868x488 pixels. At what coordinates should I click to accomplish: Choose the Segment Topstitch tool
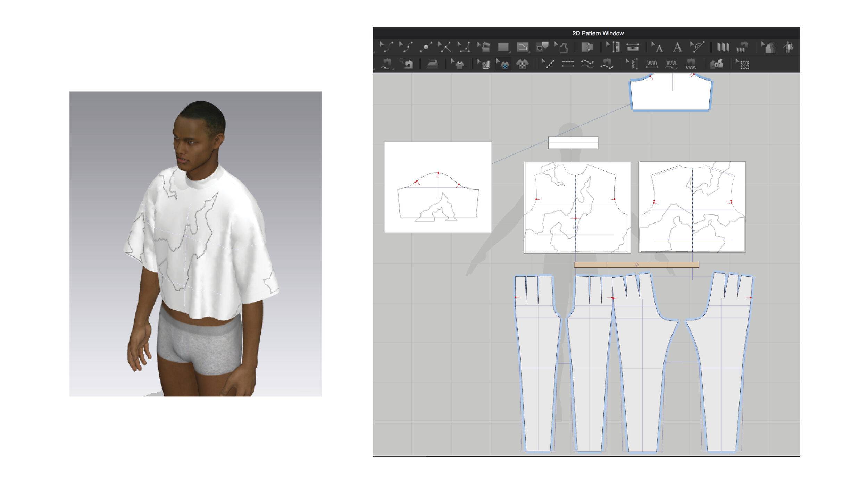tap(568, 64)
